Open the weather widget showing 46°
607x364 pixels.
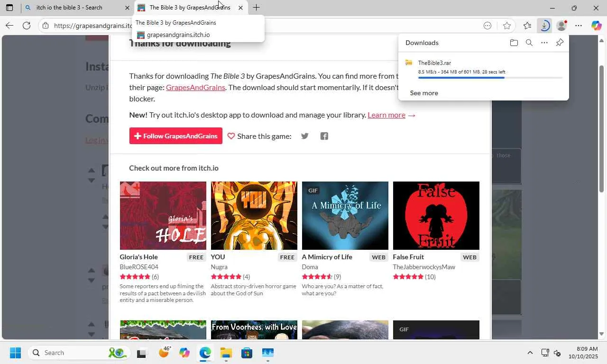[x=164, y=352]
